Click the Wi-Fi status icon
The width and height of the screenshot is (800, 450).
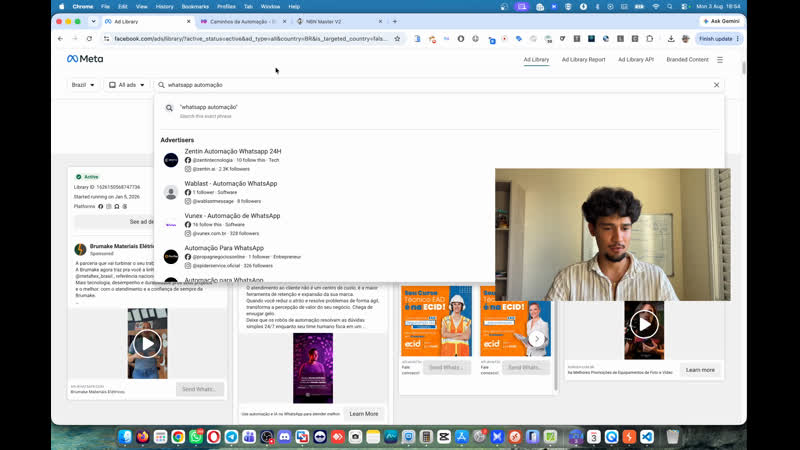(x=656, y=7)
